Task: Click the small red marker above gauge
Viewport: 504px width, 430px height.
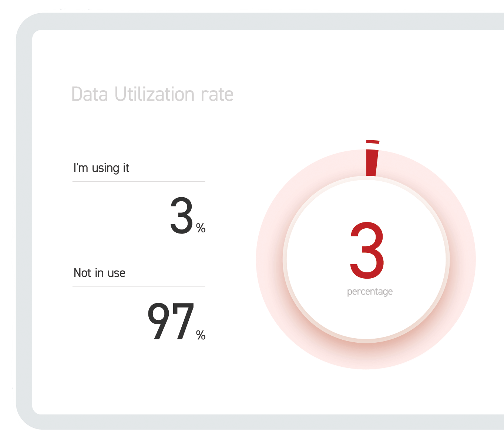Action: (x=373, y=142)
